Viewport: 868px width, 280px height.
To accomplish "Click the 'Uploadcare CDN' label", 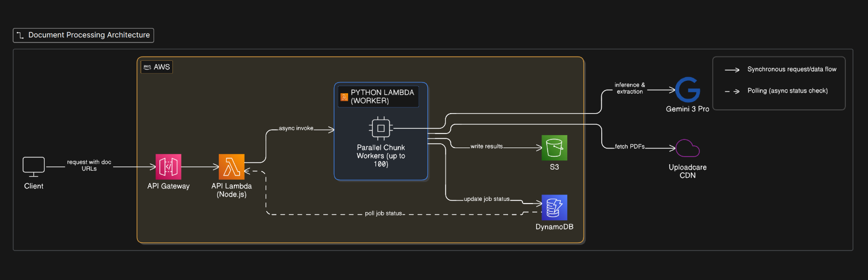I will click(688, 171).
